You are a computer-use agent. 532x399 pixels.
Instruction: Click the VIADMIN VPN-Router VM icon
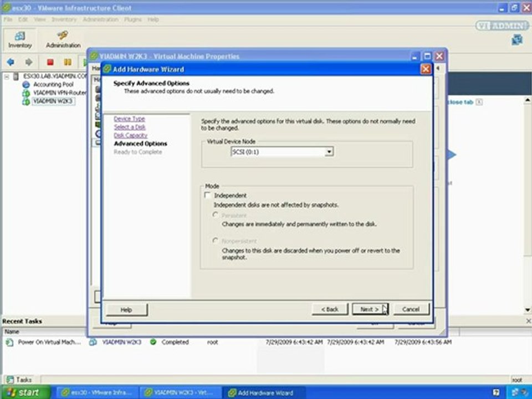(26, 93)
